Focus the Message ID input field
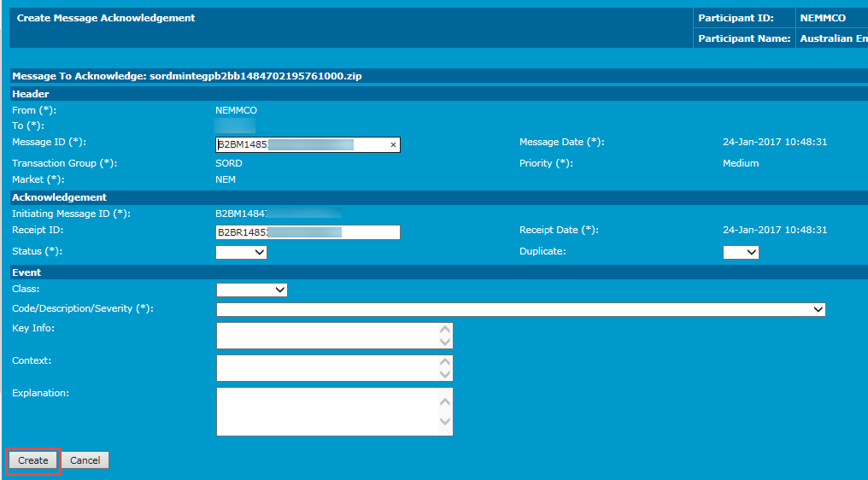This screenshot has width=868, height=480. pos(303,145)
